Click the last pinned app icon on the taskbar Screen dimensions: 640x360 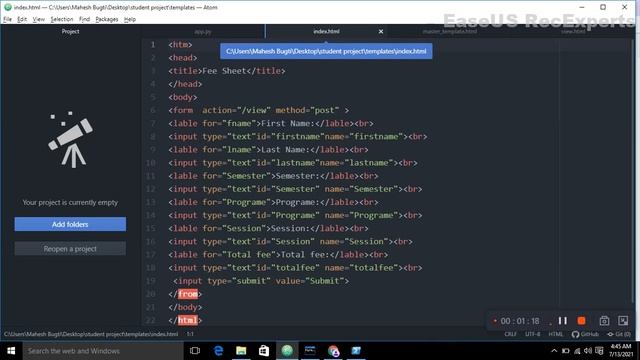pyautogui.click(x=356, y=351)
